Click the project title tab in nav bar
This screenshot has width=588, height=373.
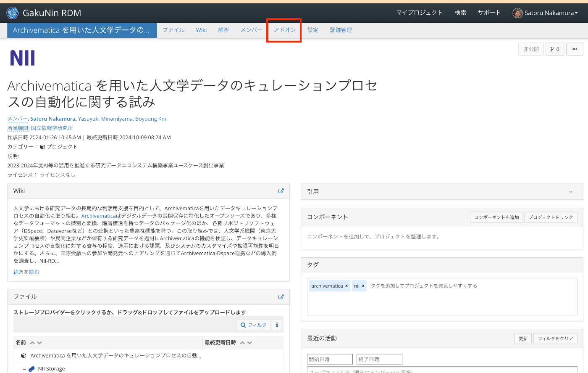pos(82,30)
